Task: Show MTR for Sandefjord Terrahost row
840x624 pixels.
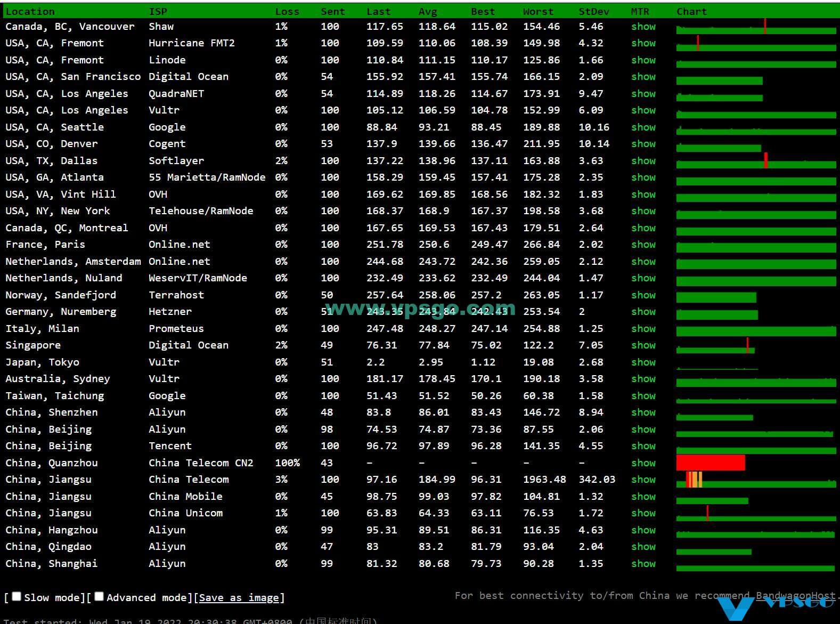Action: [643, 295]
